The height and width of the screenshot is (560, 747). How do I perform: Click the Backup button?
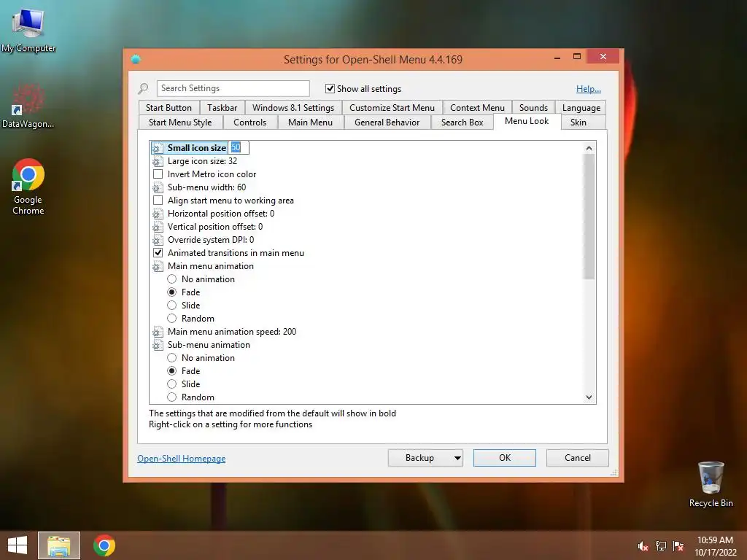[x=419, y=458]
